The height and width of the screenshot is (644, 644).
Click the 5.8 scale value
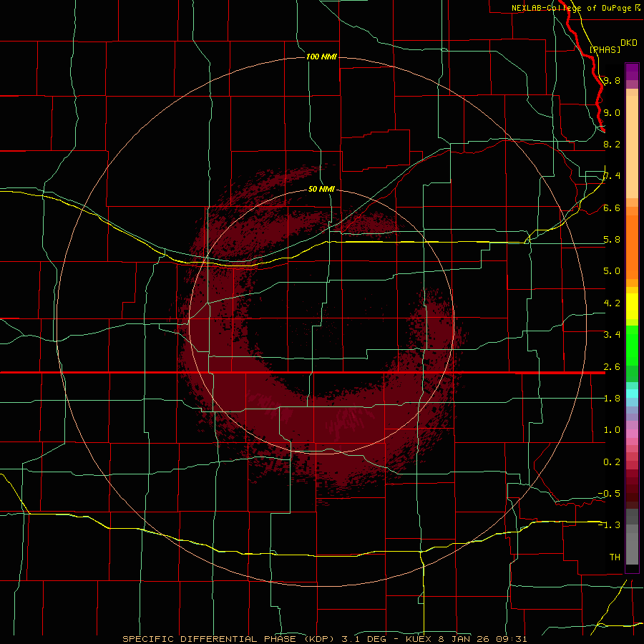[x=612, y=240]
